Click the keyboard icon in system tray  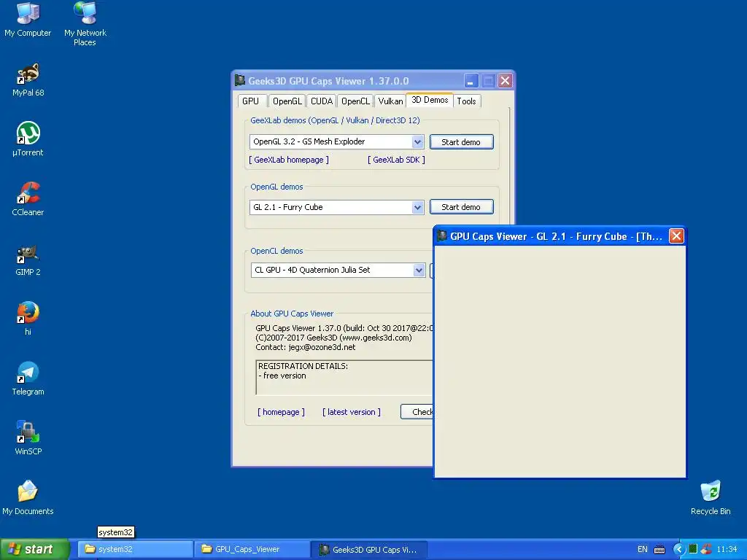pyautogui.click(x=659, y=550)
